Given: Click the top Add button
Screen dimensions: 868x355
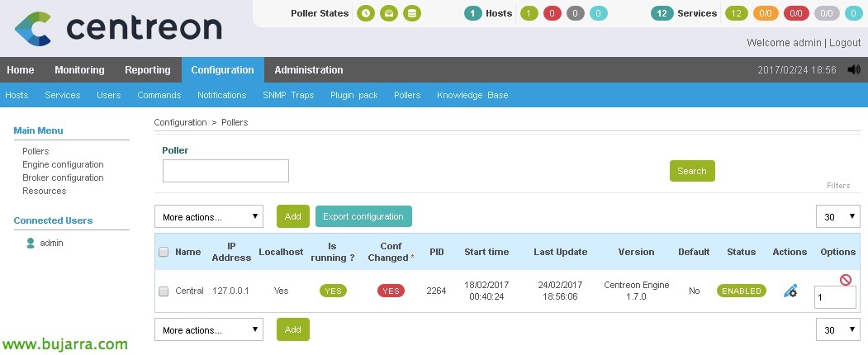Looking at the screenshot, I should [293, 216].
